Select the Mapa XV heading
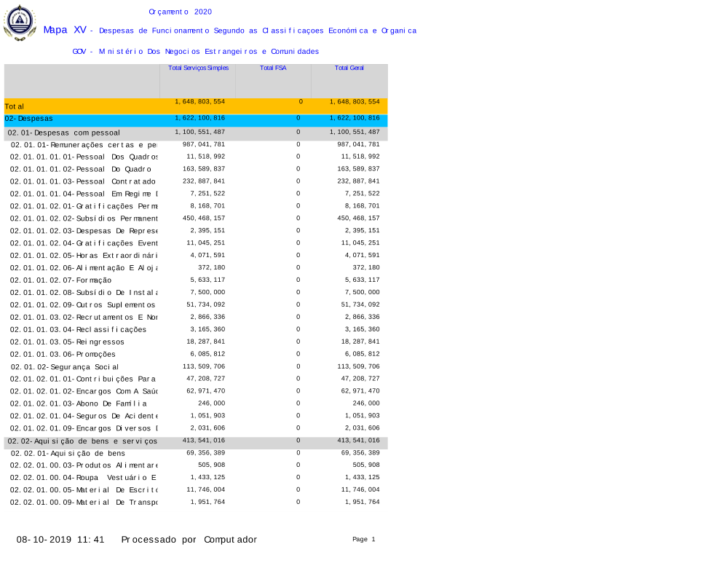This screenshot has height=563, width=728. pos(65,30)
